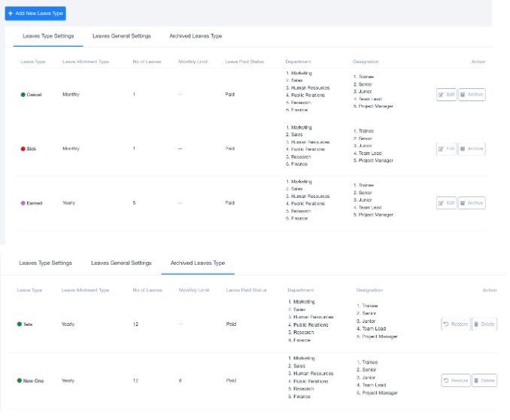The image size is (510, 420).
Task: Click the Leave Allotment Type header in the upper table
Action: click(86, 62)
